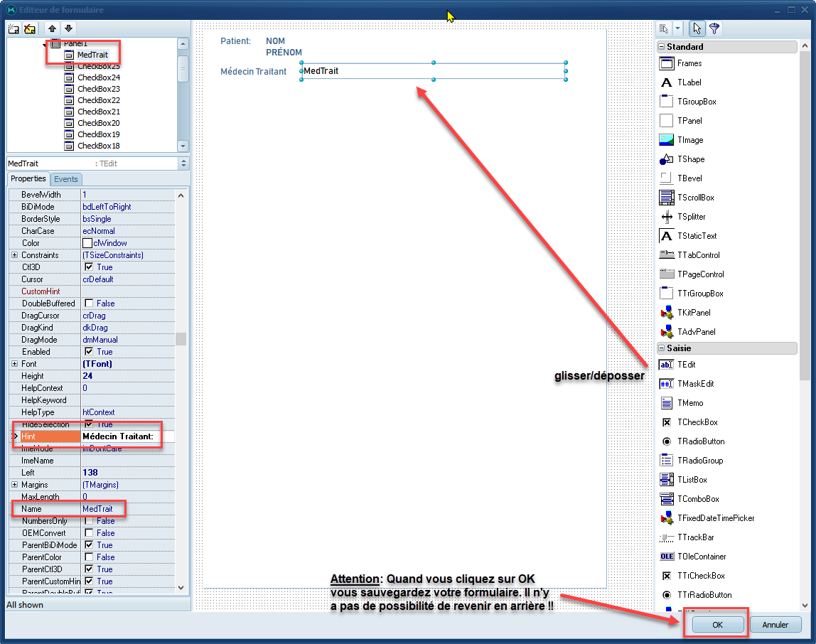This screenshot has height=644, width=816.
Task: Toggle the OEMConvert property checkbox
Action: click(x=89, y=533)
